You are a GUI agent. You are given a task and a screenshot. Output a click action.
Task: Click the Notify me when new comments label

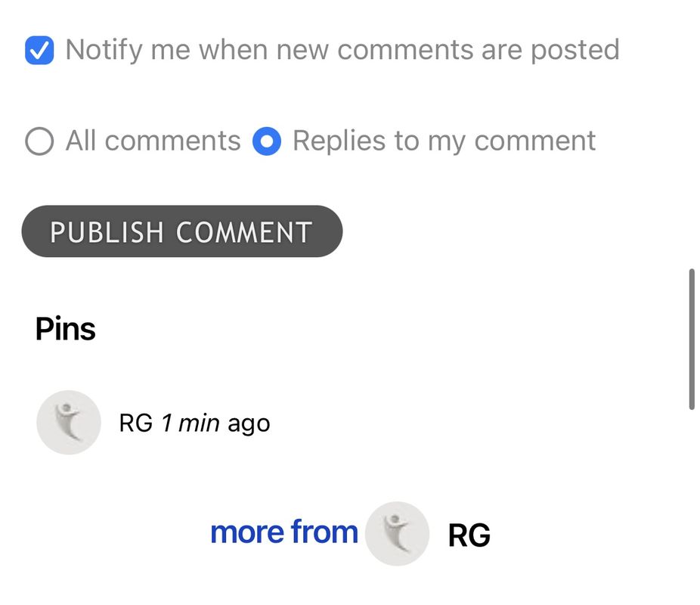pyautogui.click(x=342, y=50)
